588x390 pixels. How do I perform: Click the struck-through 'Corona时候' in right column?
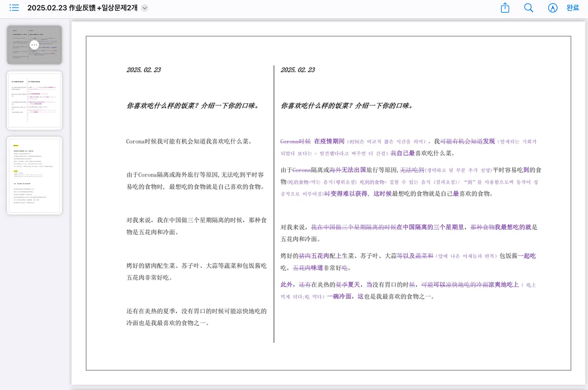pos(295,142)
